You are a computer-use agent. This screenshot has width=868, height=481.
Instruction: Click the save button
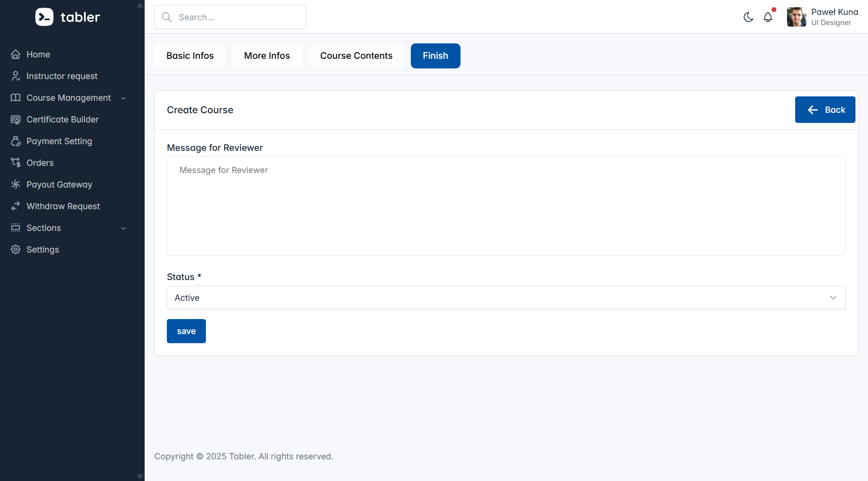pos(186,331)
